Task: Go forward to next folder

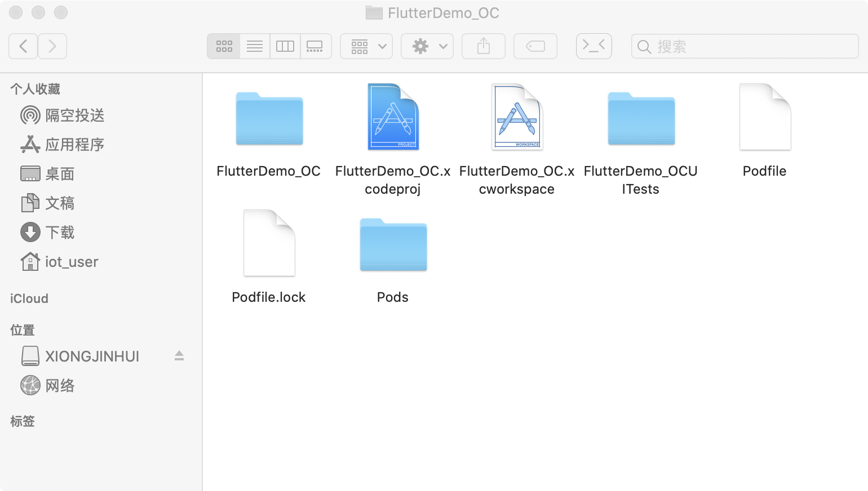Action: 52,46
